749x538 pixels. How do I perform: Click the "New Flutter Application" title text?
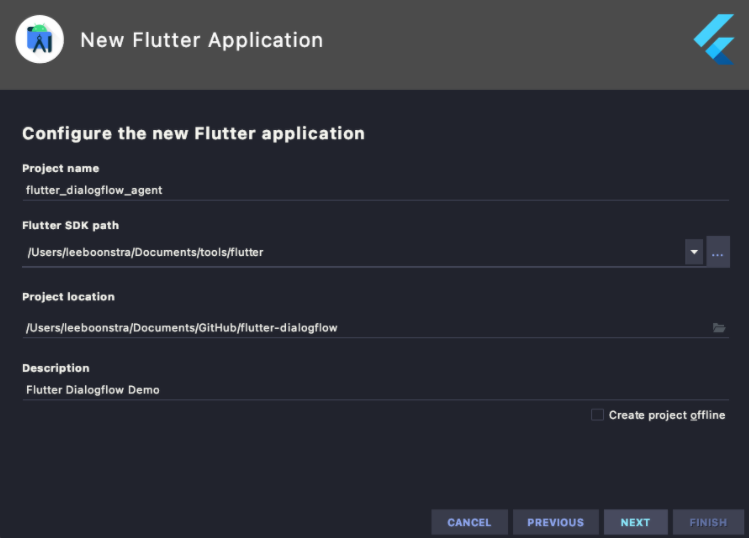(x=201, y=40)
